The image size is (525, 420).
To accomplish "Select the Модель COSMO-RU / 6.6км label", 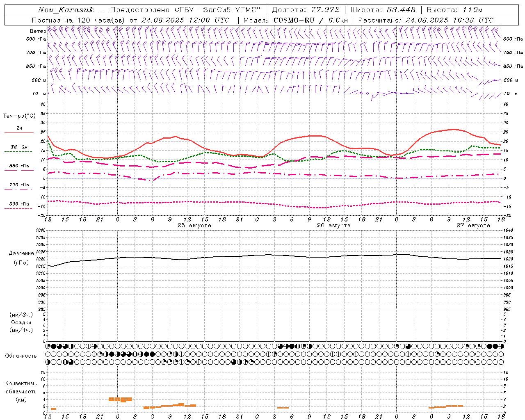I will pos(295,20).
